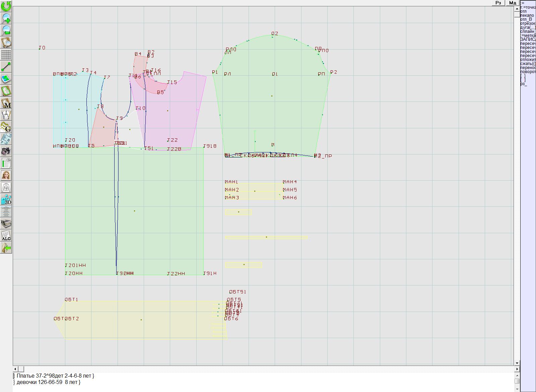Viewport: 536px width, 392px height.
Task: Click the Рз button
Action: [498, 3]
